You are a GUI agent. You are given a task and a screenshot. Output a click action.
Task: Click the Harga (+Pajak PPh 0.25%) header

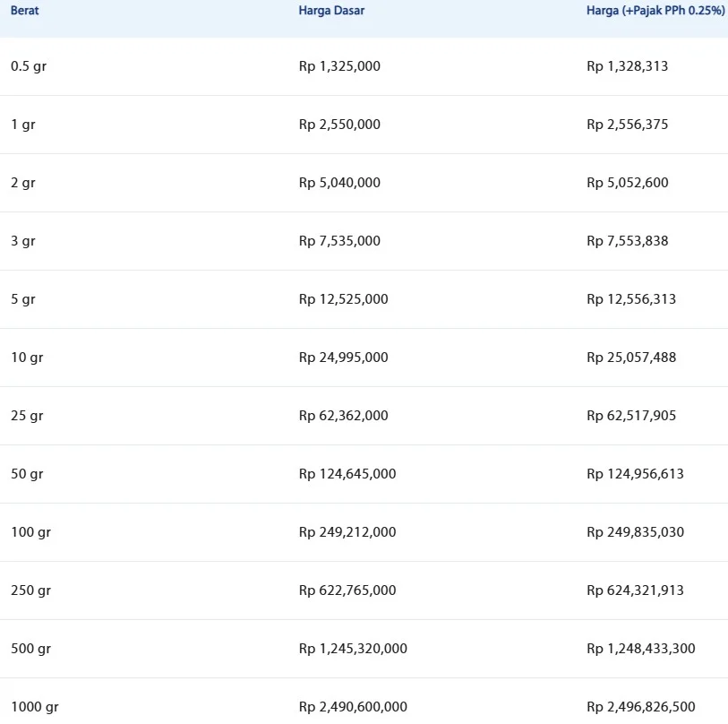[655, 10]
